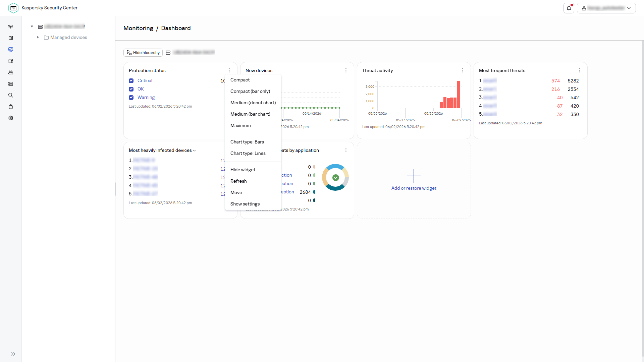Open New devices widget three-dot menu

point(346,70)
